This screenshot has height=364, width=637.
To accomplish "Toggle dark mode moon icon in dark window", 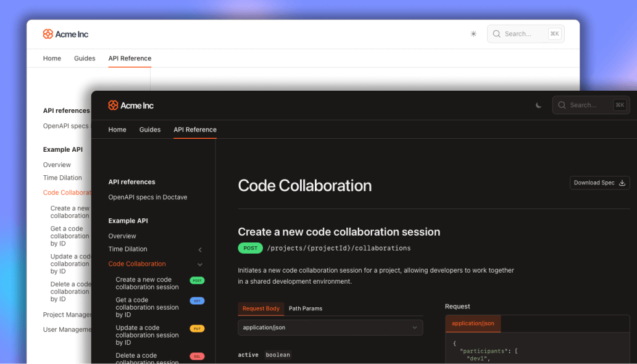I will (x=538, y=105).
